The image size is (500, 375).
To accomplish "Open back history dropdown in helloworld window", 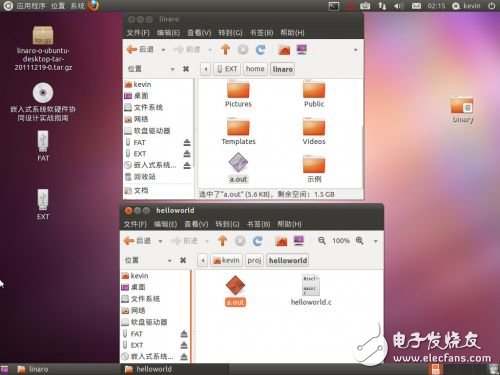I will click(160, 241).
